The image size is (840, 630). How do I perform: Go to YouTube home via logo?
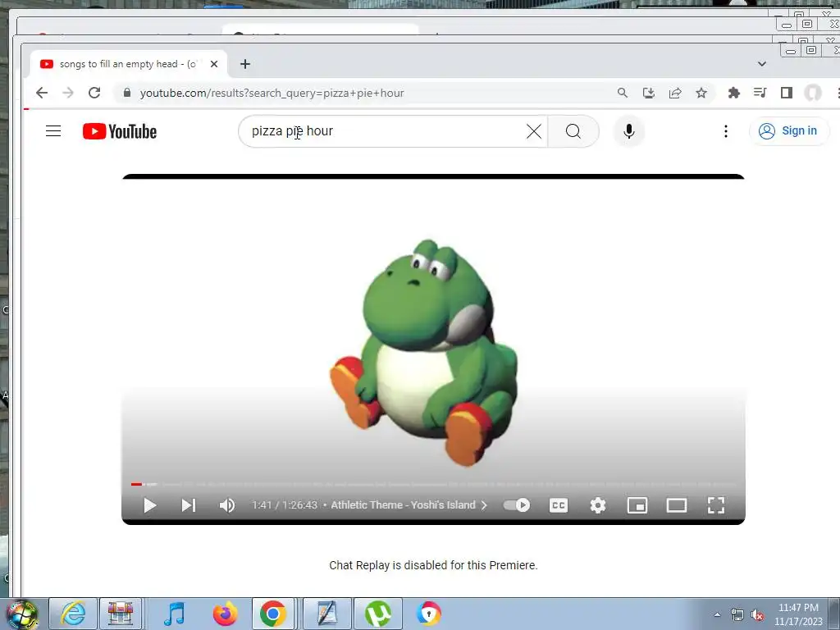coord(120,131)
